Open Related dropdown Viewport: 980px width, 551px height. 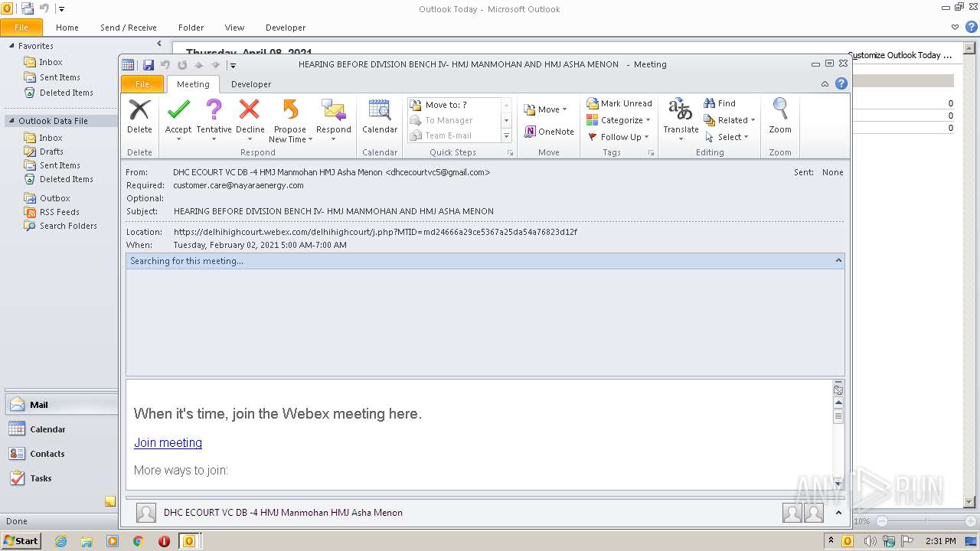pyautogui.click(x=730, y=120)
